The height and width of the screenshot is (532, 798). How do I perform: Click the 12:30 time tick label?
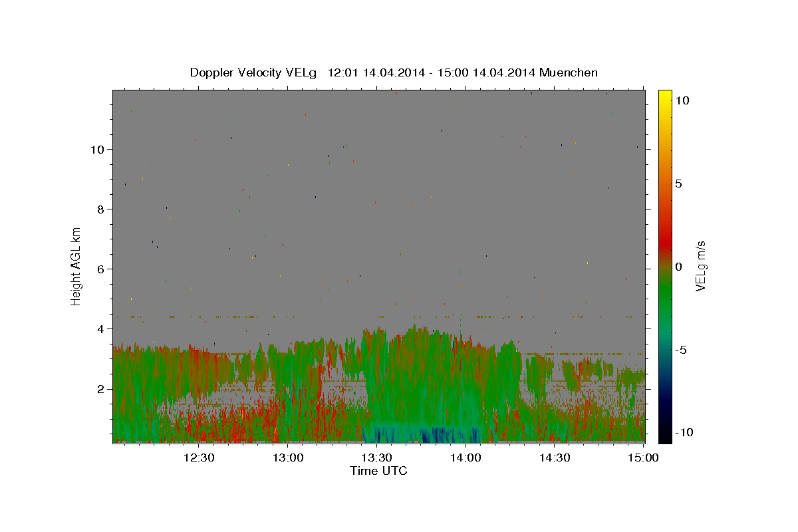pos(199,458)
